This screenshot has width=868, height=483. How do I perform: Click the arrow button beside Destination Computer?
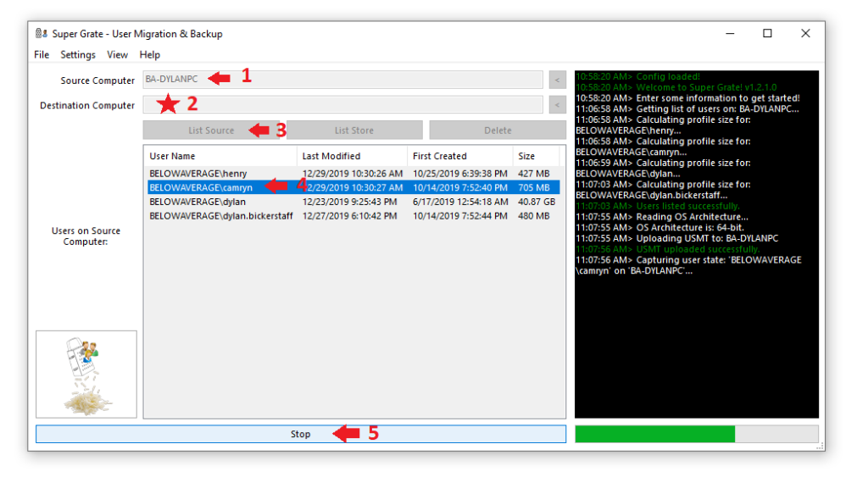(558, 104)
